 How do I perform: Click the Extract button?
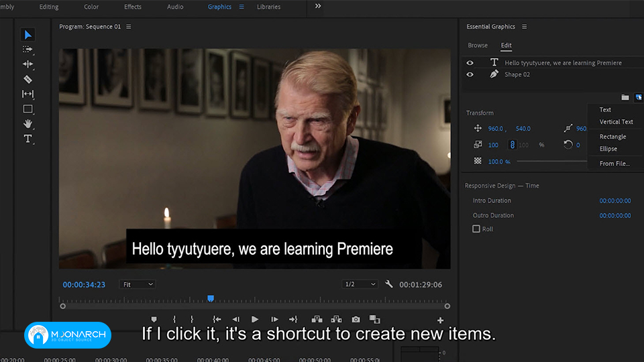pyautogui.click(x=336, y=319)
